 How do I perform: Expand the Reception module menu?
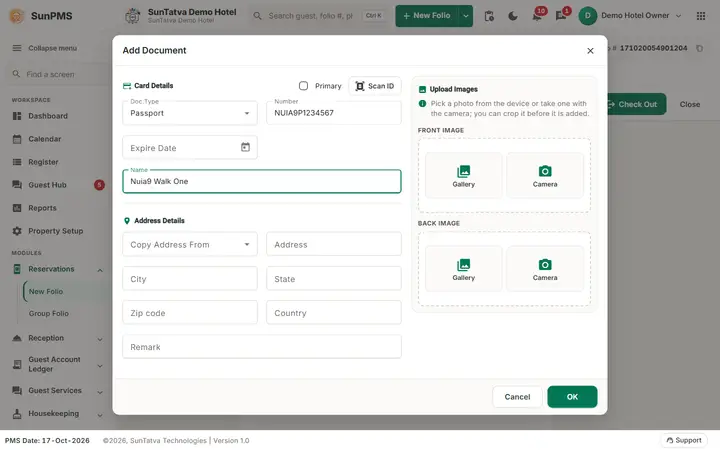57,338
